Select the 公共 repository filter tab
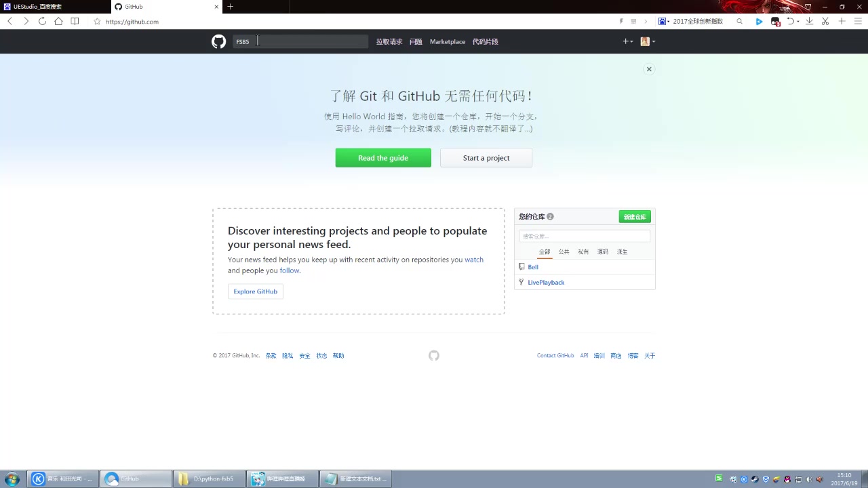 click(564, 251)
